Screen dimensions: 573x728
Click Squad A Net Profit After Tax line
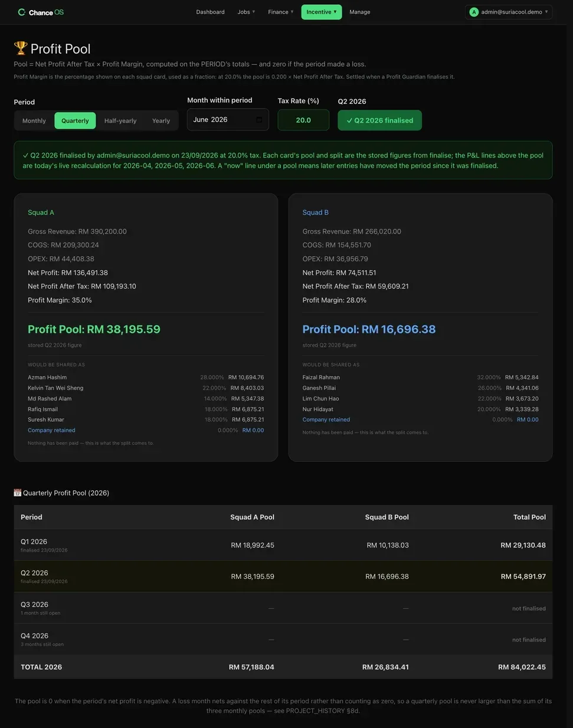click(82, 286)
